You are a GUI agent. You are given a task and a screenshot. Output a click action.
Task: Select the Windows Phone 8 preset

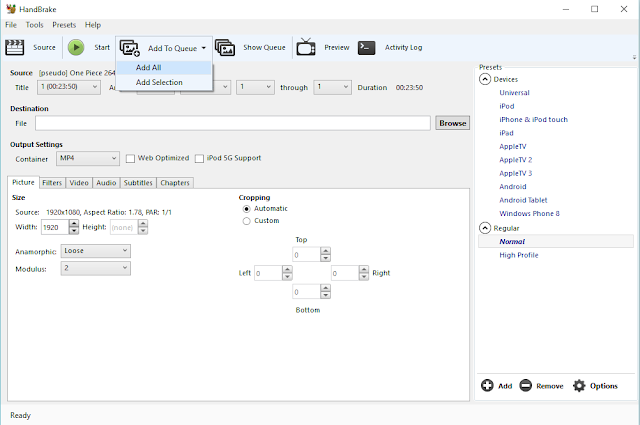(529, 214)
